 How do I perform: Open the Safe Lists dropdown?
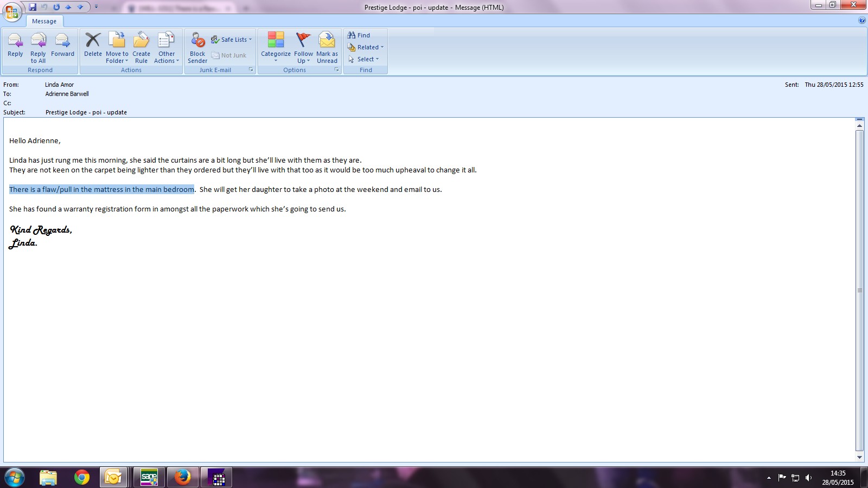tap(232, 40)
